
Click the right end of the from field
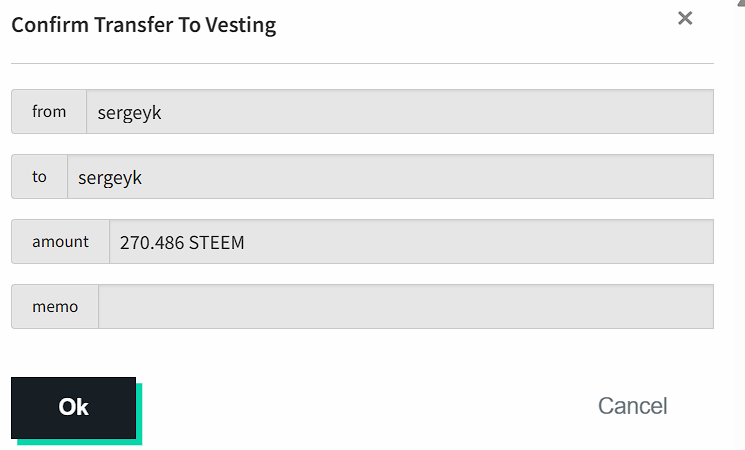695,112
